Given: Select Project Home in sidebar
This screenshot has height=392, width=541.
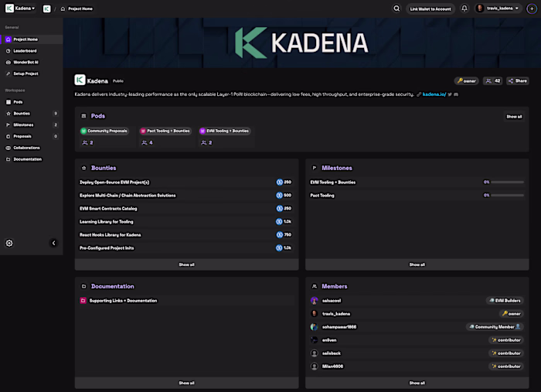Looking at the screenshot, I should click(x=32, y=39).
